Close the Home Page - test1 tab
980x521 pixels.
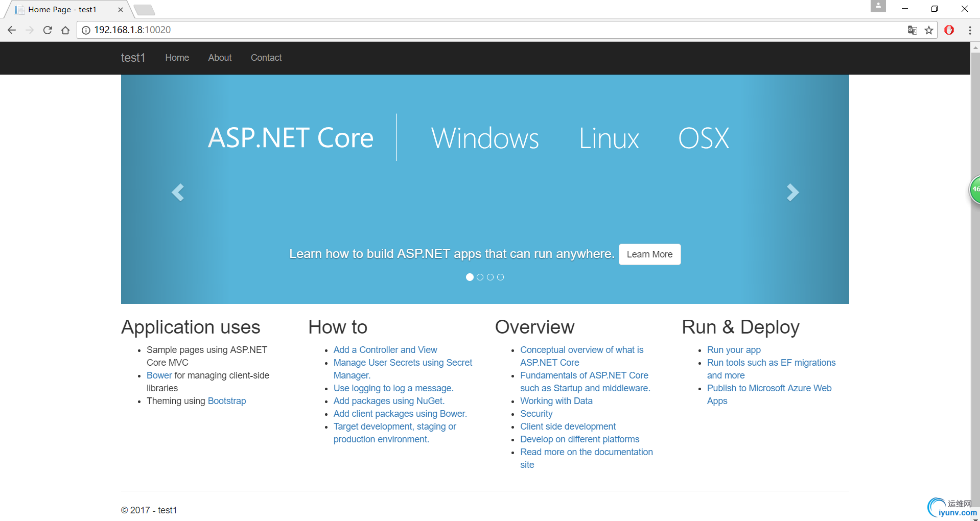[121, 10]
